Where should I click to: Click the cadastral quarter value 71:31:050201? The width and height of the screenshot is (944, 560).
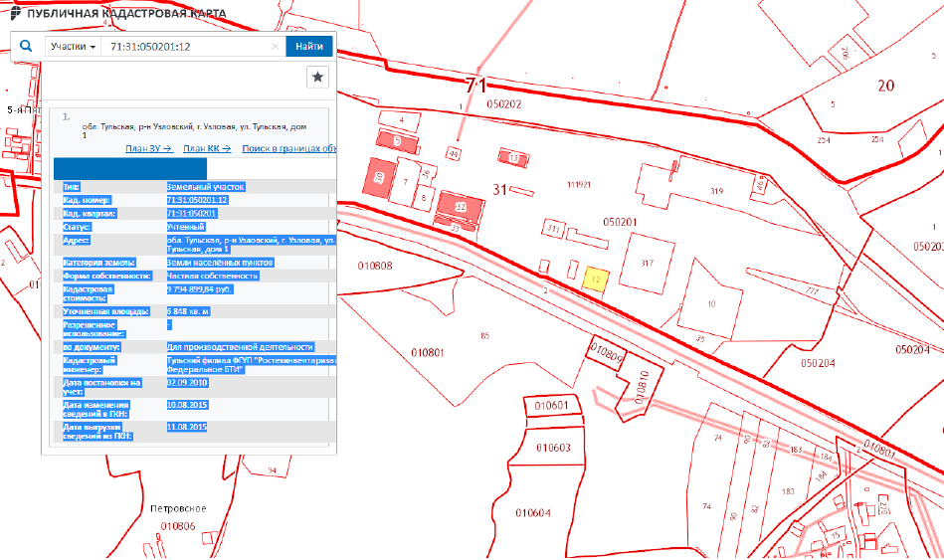pyautogui.click(x=192, y=214)
